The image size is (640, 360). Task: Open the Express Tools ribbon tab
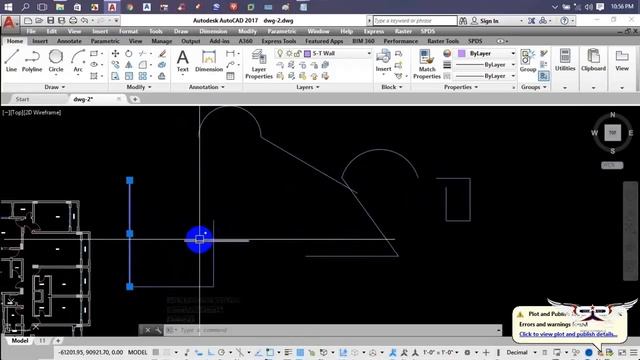click(x=279, y=41)
